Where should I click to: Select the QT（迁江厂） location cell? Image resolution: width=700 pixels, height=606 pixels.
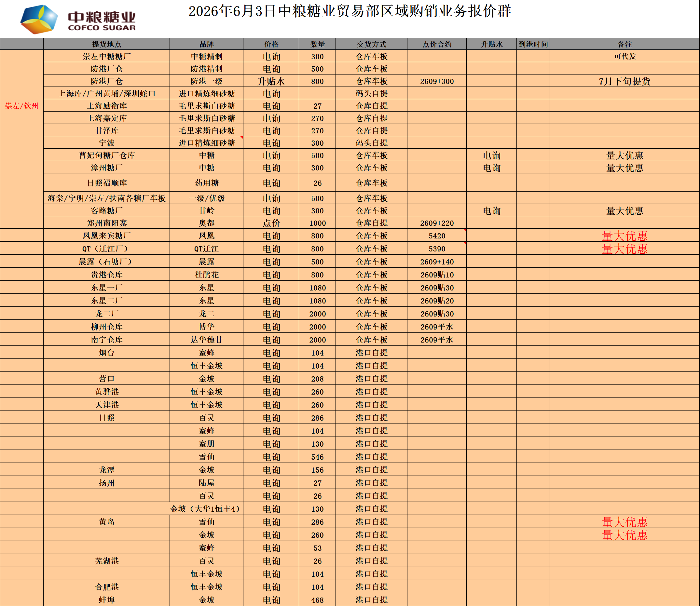pos(106,249)
